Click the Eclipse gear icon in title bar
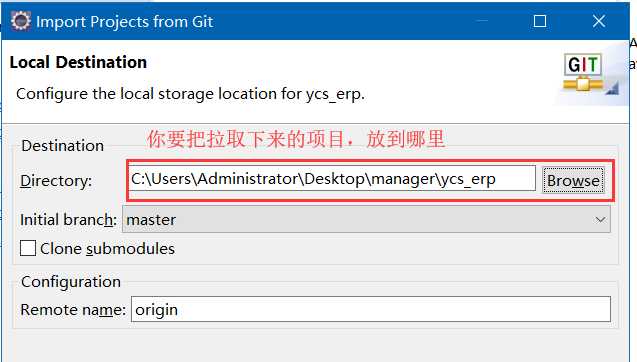Image resolution: width=637 pixels, height=362 pixels. (20, 21)
